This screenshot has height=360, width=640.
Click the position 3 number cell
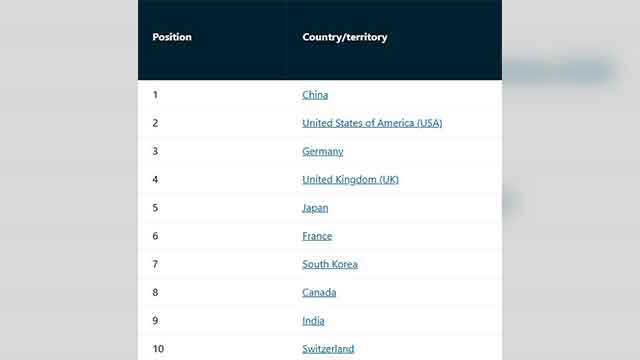155,151
